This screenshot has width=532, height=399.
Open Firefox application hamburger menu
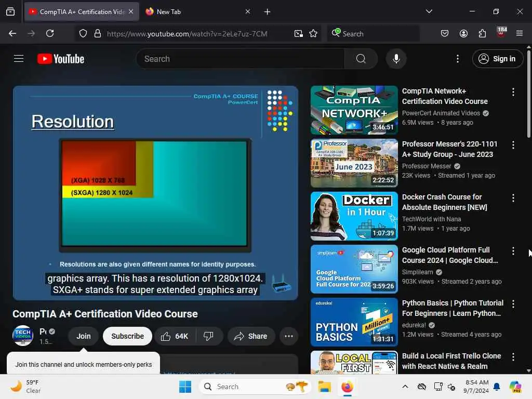pos(520,33)
